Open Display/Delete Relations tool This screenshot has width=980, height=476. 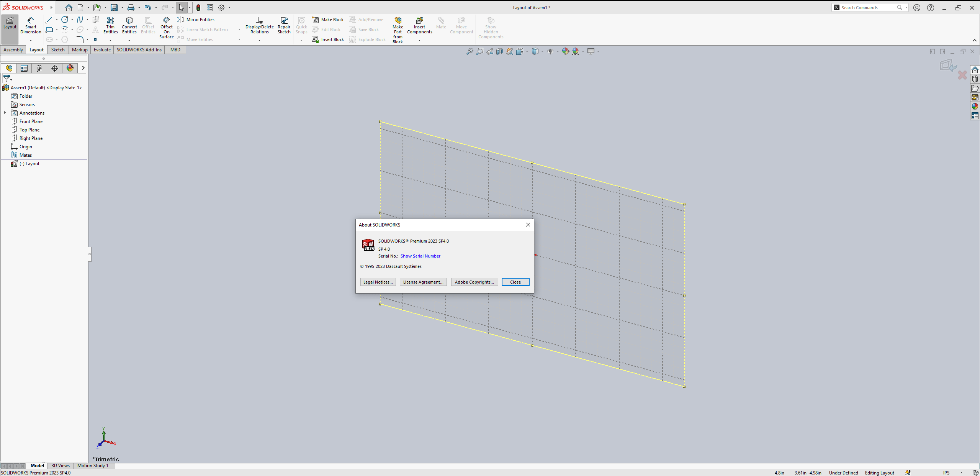click(260, 26)
